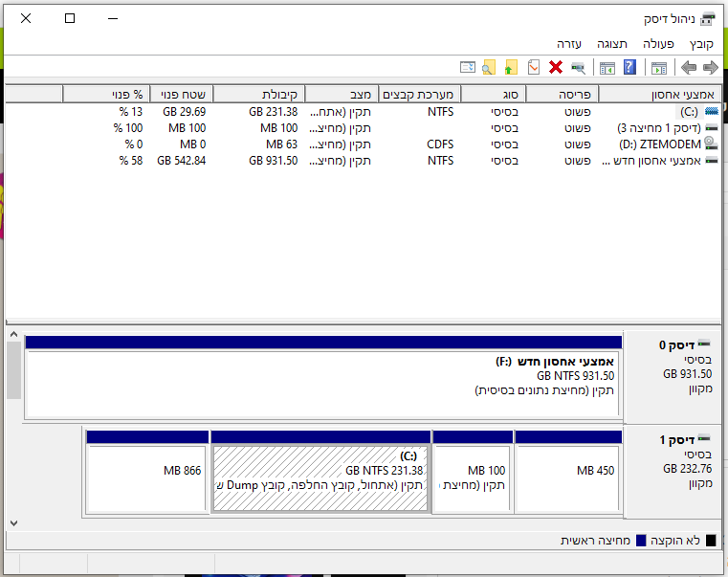Click the GB 231.38 capacity cell
The image size is (728, 577).
(x=273, y=112)
